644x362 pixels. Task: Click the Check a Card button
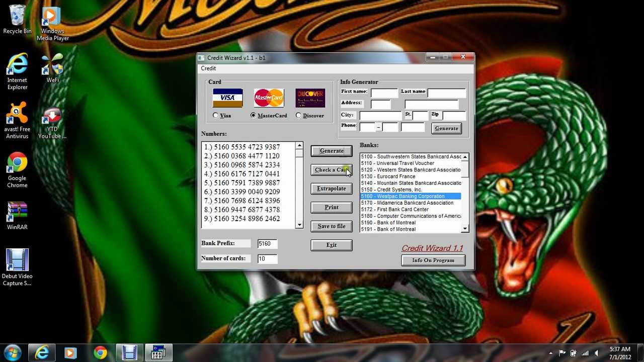click(332, 170)
